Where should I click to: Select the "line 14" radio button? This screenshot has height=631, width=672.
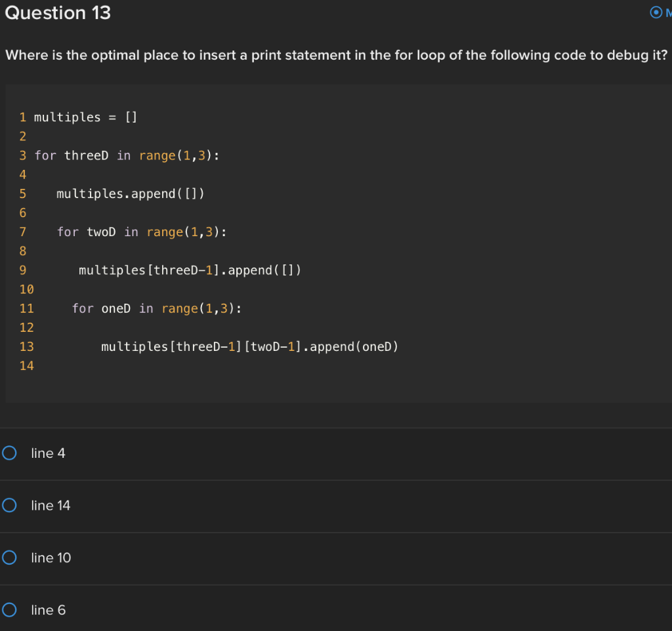pyautogui.click(x=9, y=506)
